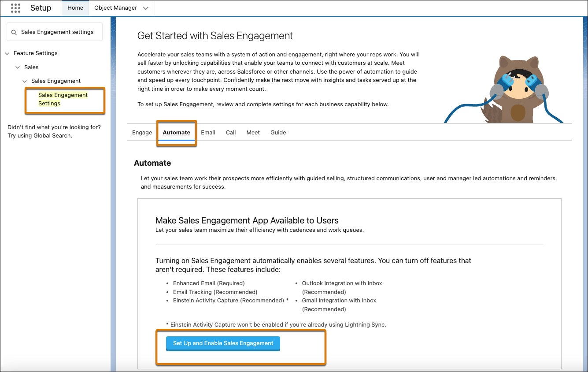588x372 pixels.
Task: Click the search magnifier icon in Quick Find
Action: 15,32
